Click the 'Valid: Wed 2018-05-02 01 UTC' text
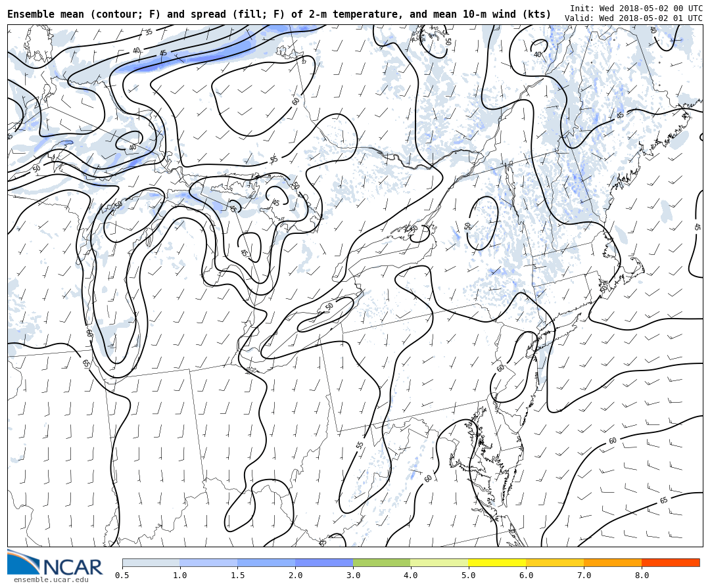 point(634,18)
